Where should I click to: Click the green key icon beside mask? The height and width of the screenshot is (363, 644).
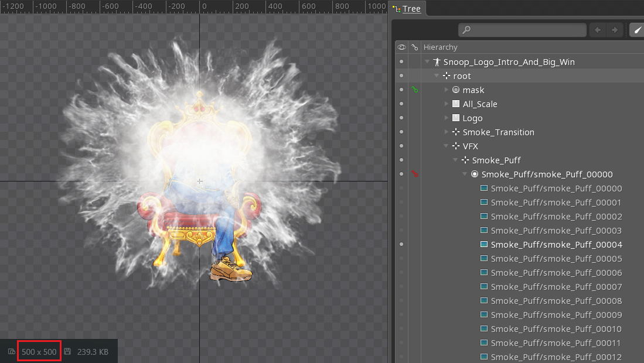(x=415, y=90)
